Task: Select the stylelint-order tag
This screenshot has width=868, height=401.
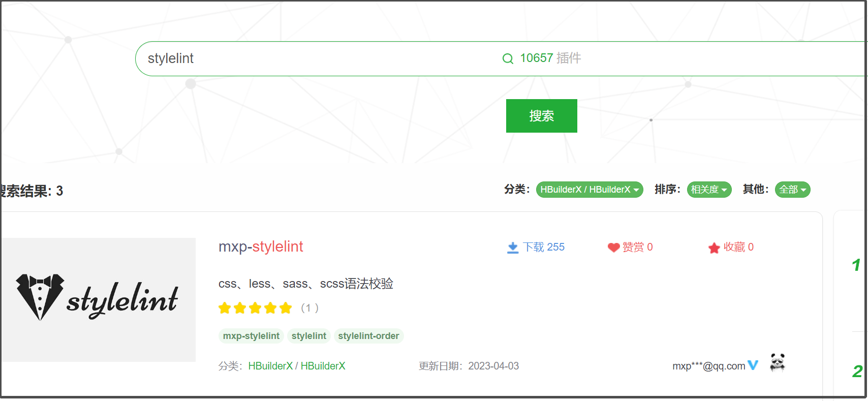Action: [x=368, y=336]
